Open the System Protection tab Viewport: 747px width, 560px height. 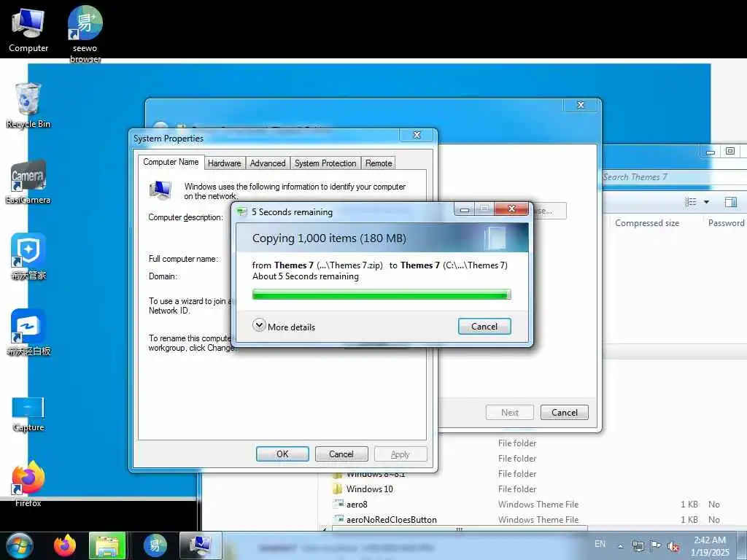[325, 163]
